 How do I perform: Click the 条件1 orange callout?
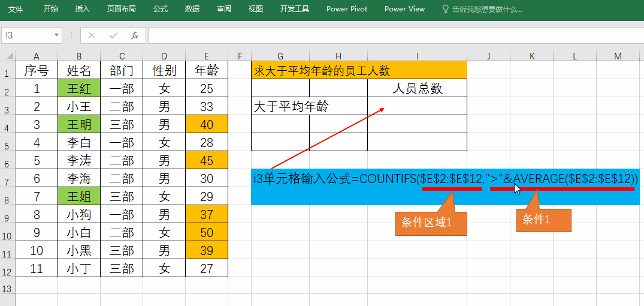544,220
